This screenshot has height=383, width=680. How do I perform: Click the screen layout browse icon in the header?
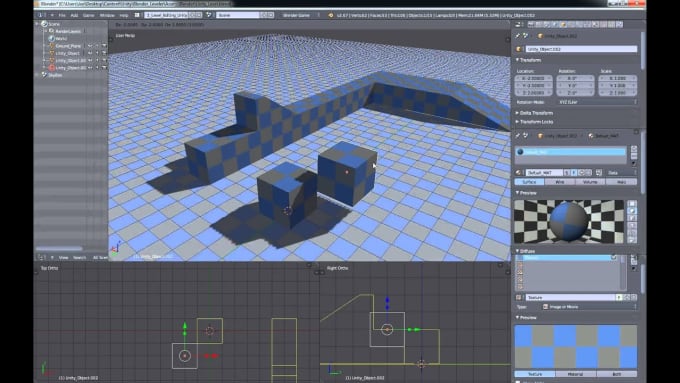pos(137,15)
